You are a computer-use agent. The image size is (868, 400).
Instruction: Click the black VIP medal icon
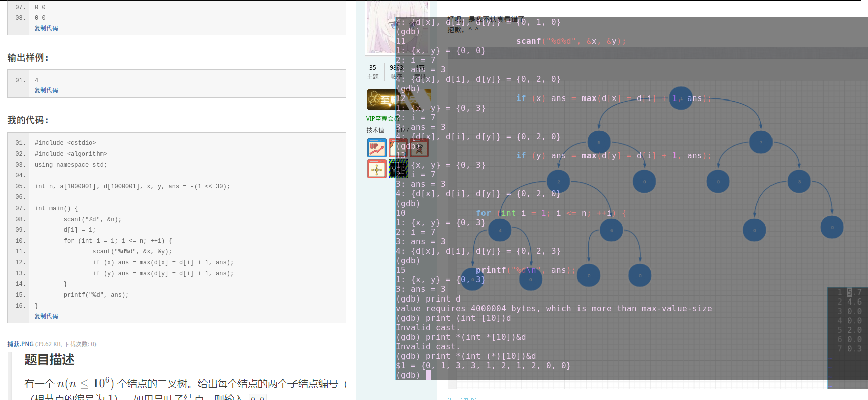pos(398,169)
